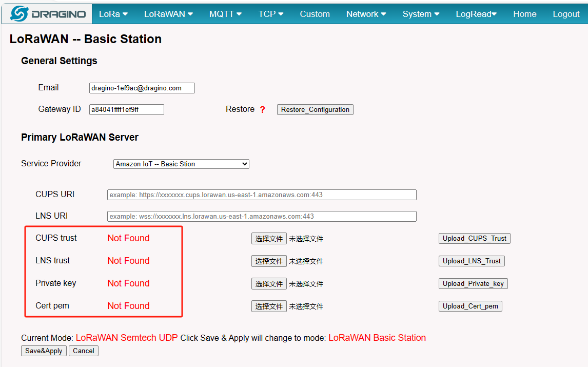The image size is (588, 367).
Task: Click the 'Service Provider' label
Action: coord(51,164)
